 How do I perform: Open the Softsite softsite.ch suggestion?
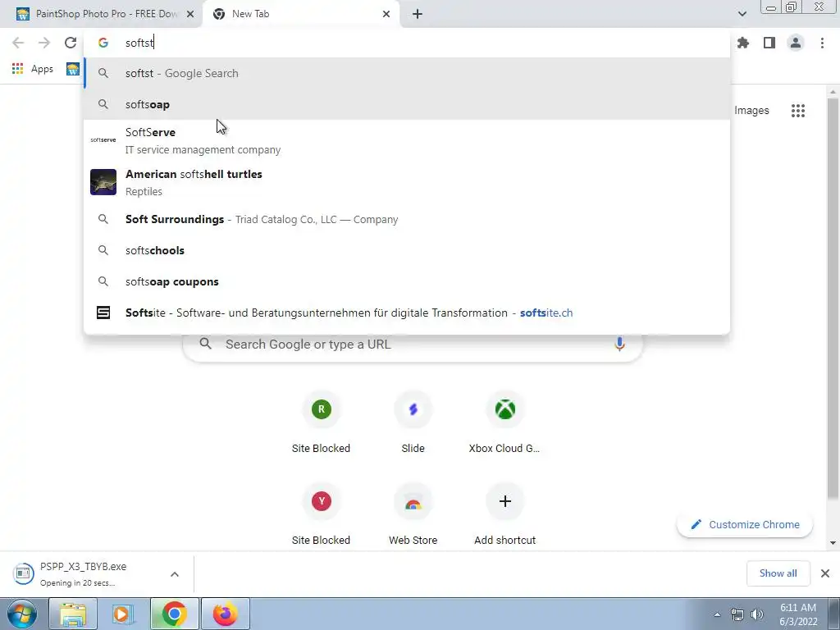tap(407, 313)
